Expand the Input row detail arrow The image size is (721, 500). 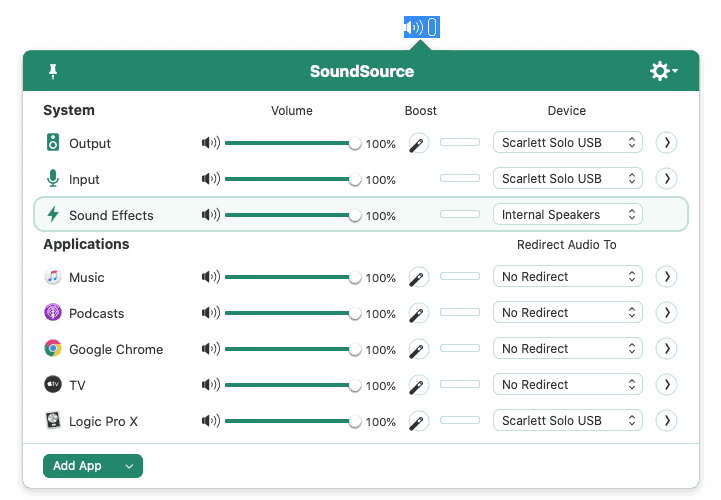[667, 179]
